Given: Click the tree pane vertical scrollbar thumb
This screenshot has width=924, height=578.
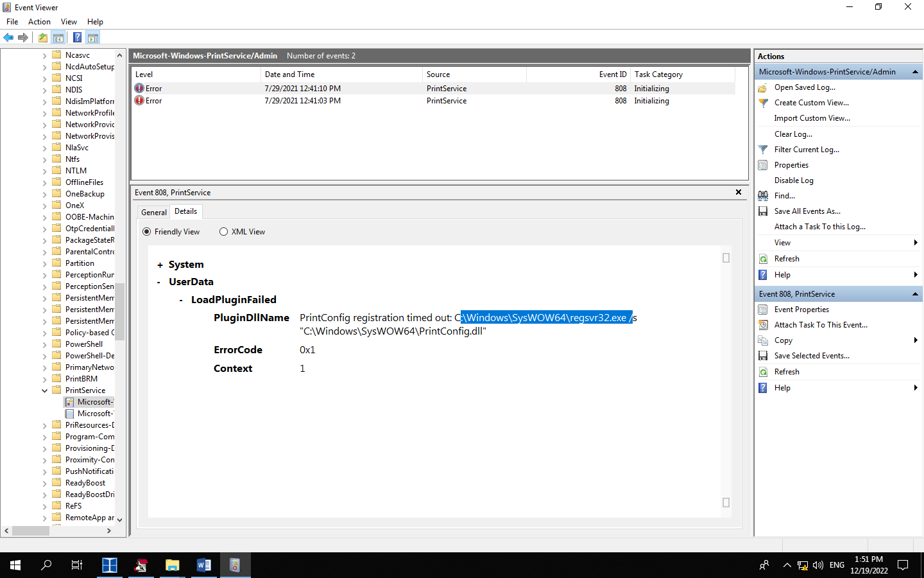Looking at the screenshot, I should pos(119,311).
